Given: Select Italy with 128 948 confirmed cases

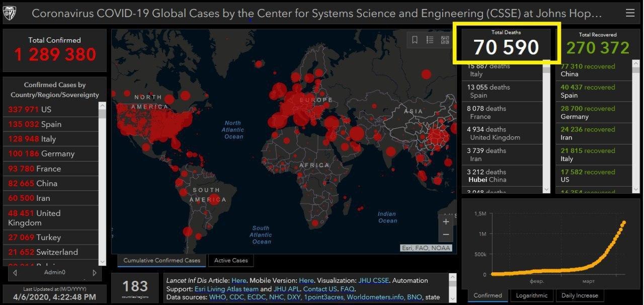Looking at the screenshot, I should (51, 139).
